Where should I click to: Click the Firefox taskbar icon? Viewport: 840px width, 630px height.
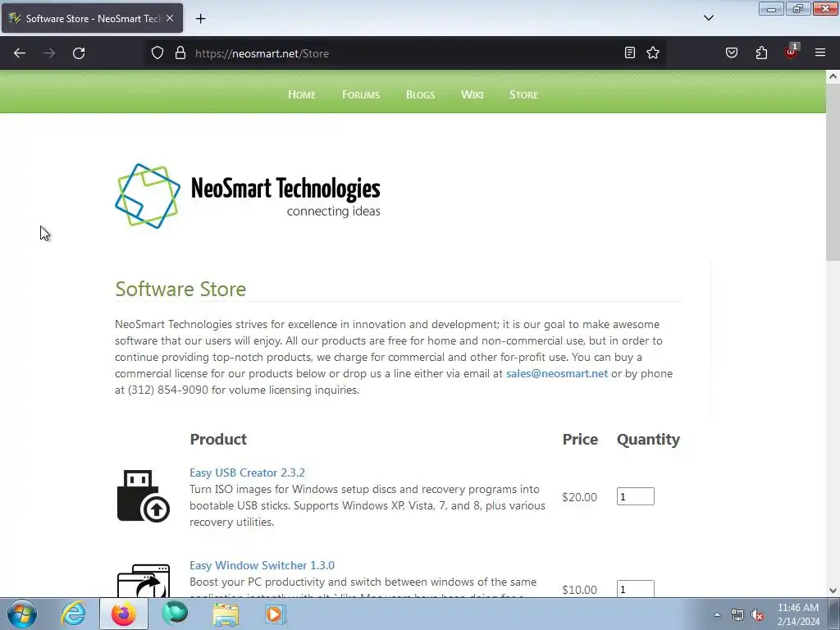[x=124, y=614]
